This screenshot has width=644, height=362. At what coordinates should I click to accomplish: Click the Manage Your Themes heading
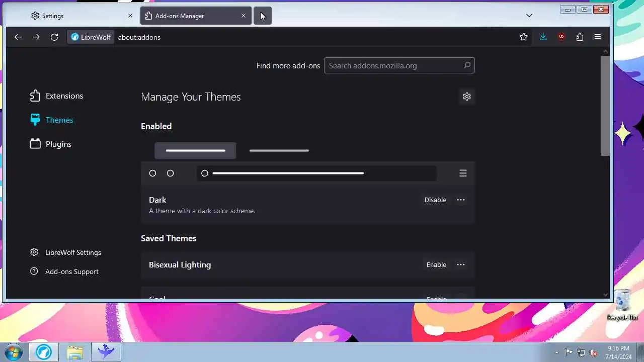click(191, 97)
